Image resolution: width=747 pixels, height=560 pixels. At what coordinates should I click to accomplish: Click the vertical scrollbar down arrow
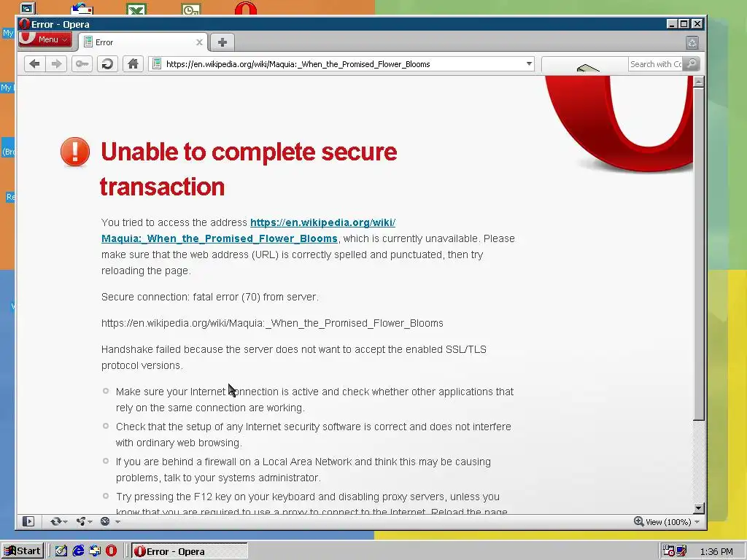(x=698, y=507)
